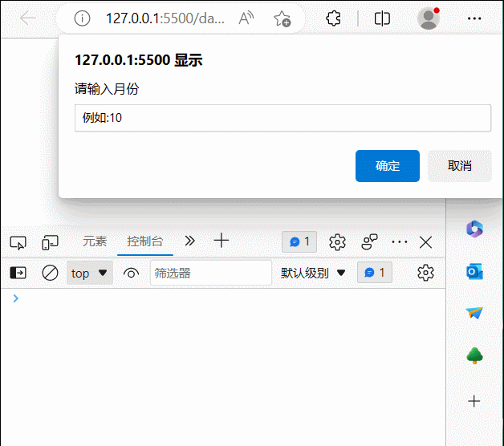Open console settings gear icon
The height and width of the screenshot is (446, 504).
coord(425,273)
